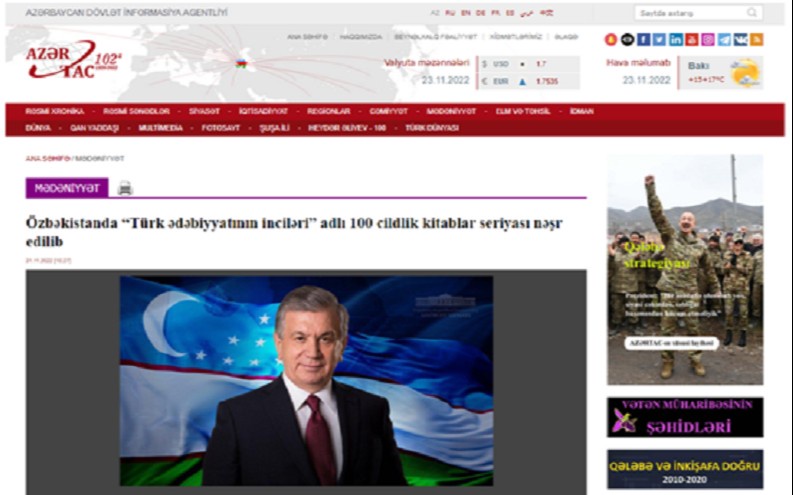Open the SİYASƏT menu item
Image resolution: width=793 pixels, height=495 pixels.
204,111
